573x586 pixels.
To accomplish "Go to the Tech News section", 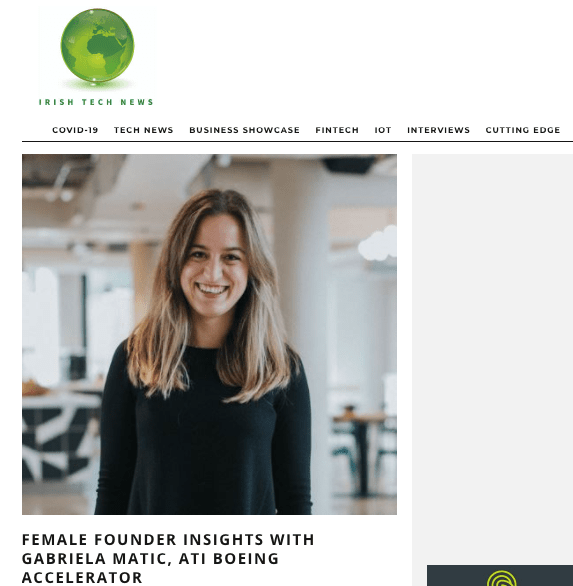I will click(144, 130).
